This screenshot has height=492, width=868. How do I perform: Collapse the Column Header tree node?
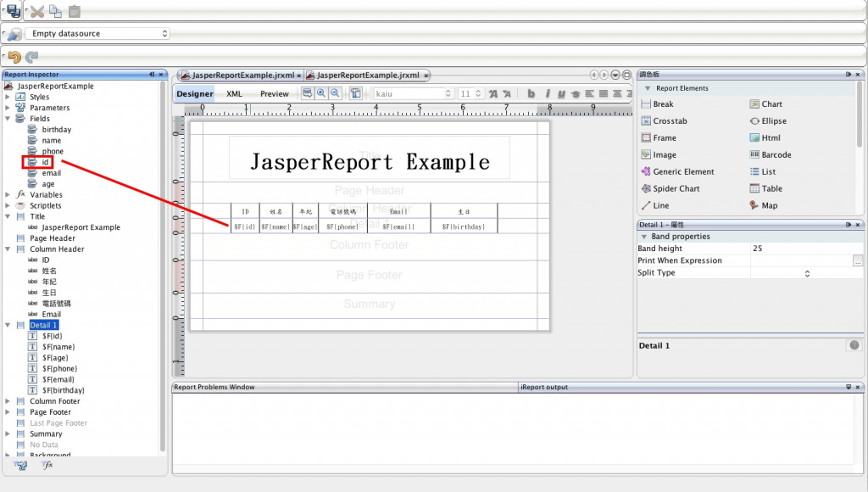coord(8,249)
